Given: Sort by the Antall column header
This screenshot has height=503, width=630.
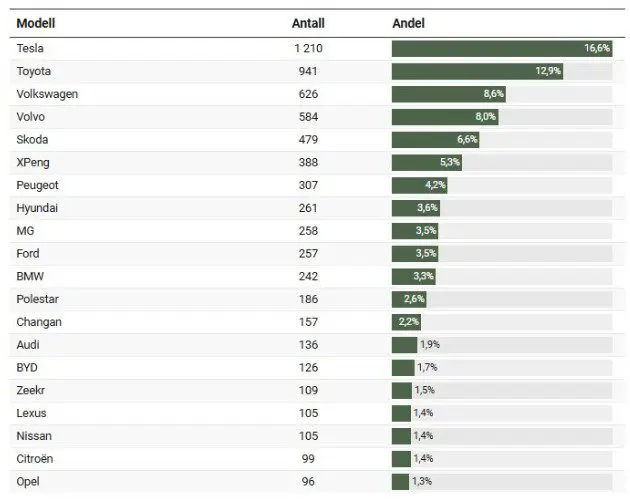Looking at the screenshot, I should click(307, 23).
